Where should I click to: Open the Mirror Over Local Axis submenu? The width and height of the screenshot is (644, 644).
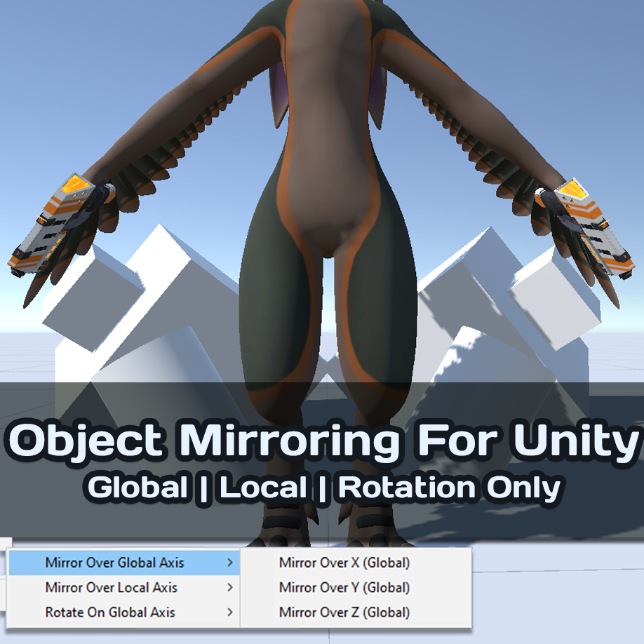coord(123,587)
